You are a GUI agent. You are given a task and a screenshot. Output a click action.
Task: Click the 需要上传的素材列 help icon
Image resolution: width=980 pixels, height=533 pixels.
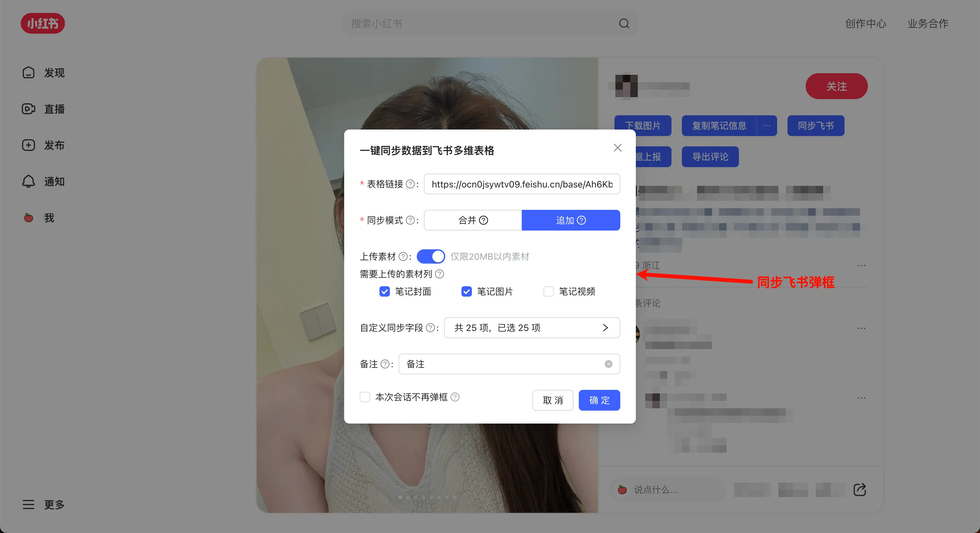pyautogui.click(x=439, y=274)
